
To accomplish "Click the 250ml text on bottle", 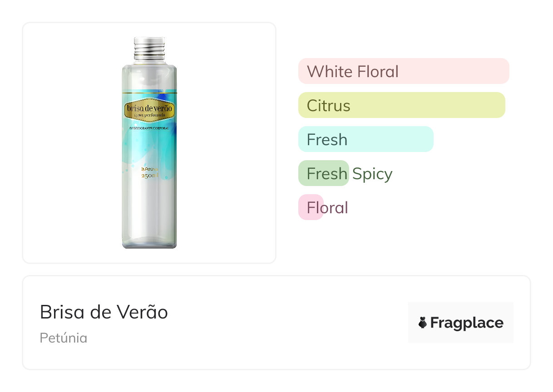I will pos(149,176).
